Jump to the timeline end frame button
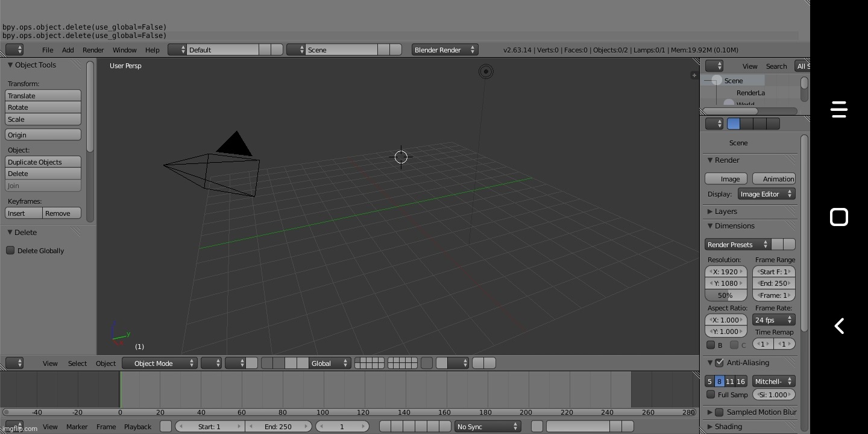 [445, 426]
